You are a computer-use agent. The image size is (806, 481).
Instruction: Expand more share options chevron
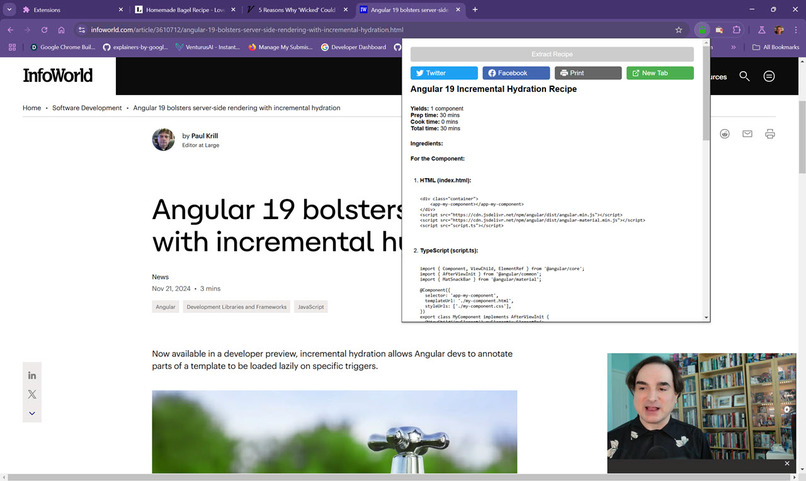pos(32,413)
